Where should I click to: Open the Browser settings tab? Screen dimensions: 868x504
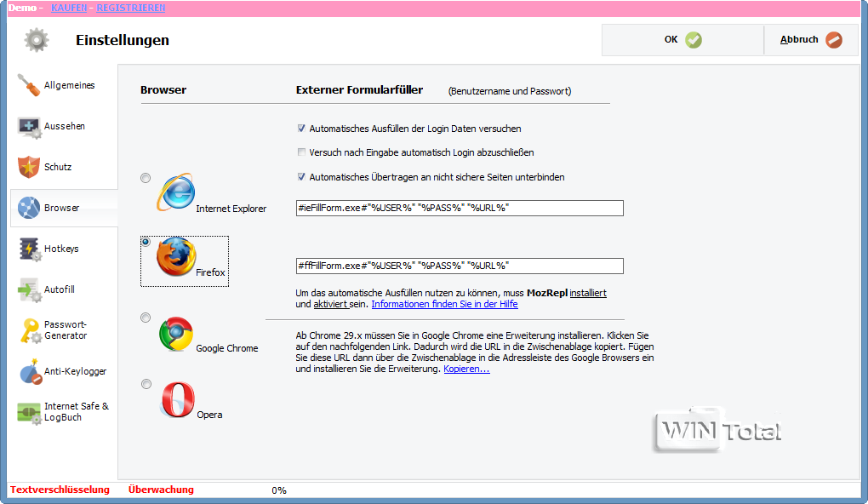(64, 208)
